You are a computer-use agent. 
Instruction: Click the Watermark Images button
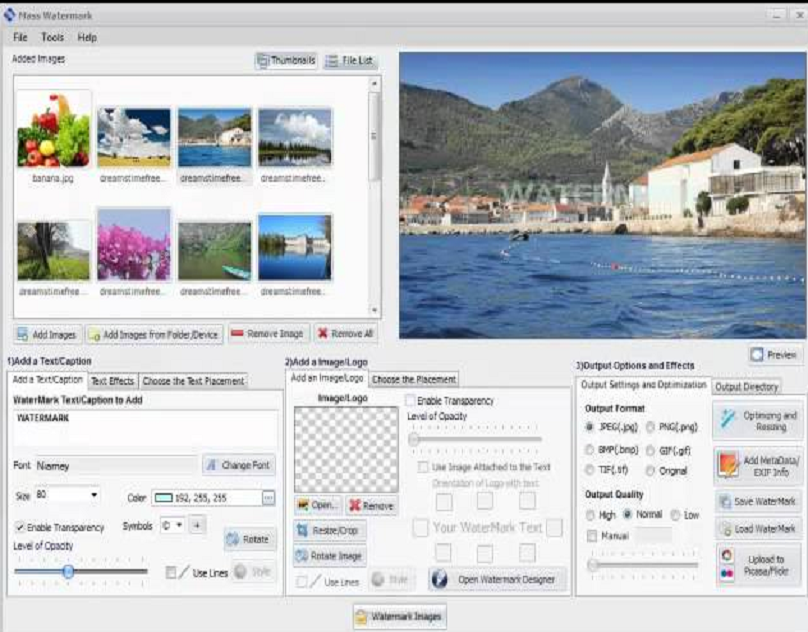point(399,617)
